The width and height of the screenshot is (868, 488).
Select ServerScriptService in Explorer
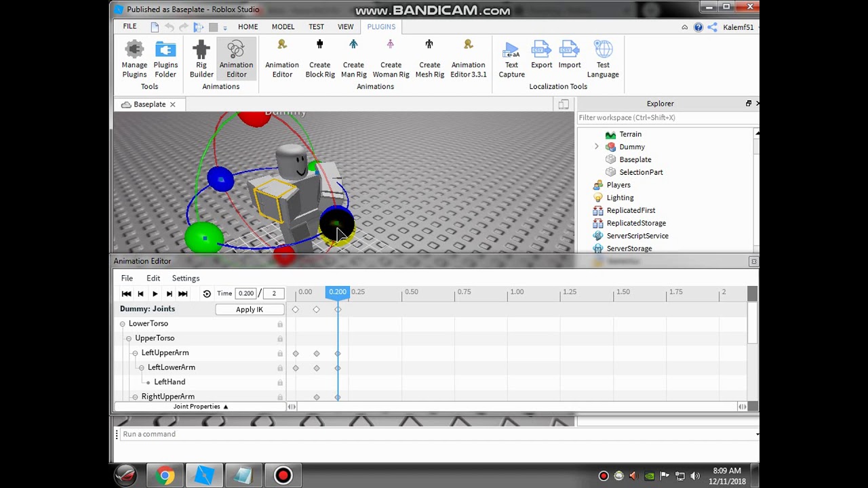click(637, 236)
